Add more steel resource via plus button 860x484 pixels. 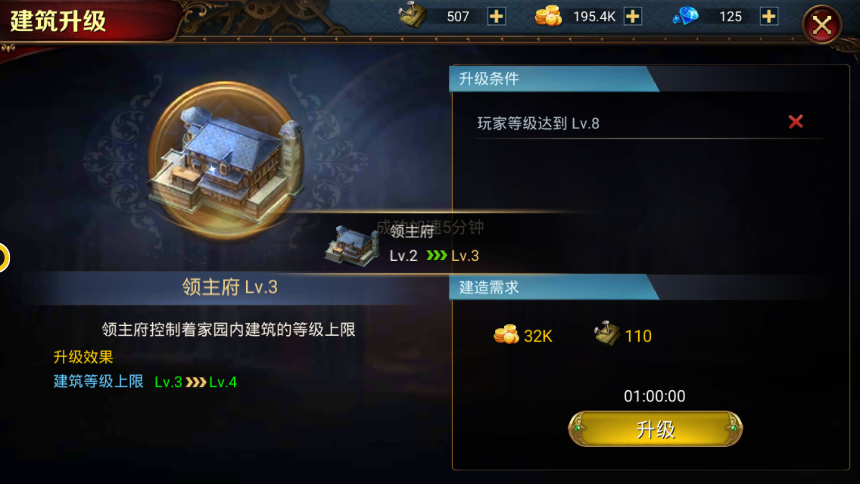[496, 16]
